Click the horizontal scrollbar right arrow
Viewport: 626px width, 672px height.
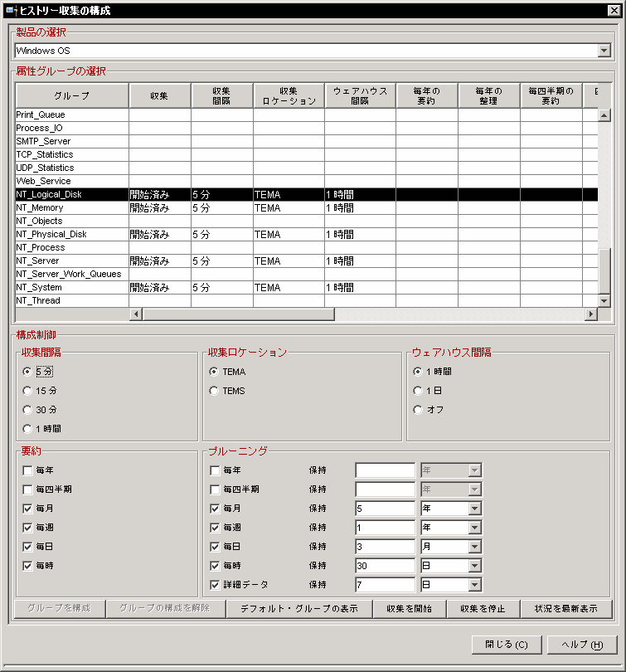pyautogui.click(x=590, y=314)
